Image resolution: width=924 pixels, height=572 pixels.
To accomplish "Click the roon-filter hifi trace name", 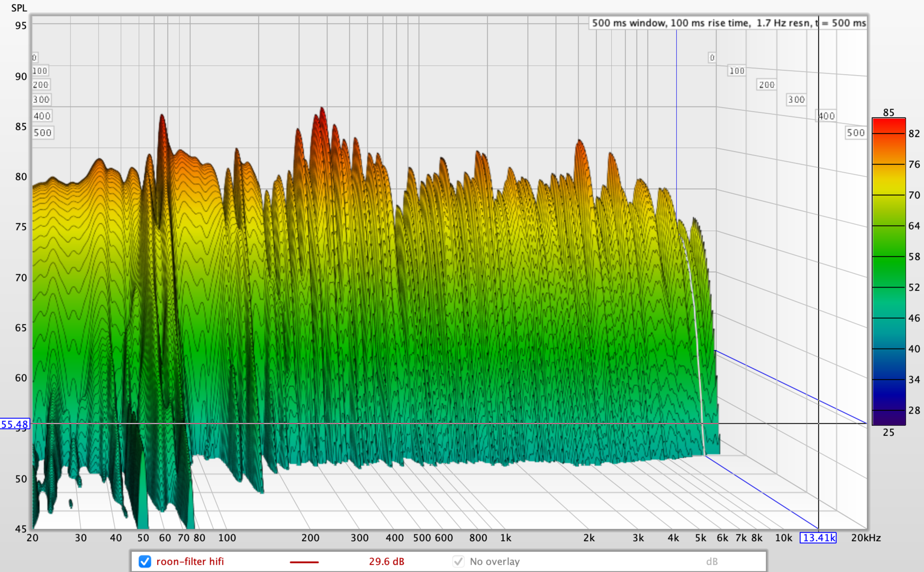I will point(190,561).
